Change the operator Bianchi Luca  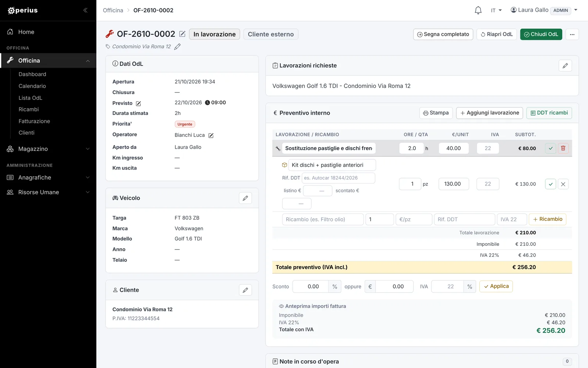tap(211, 135)
